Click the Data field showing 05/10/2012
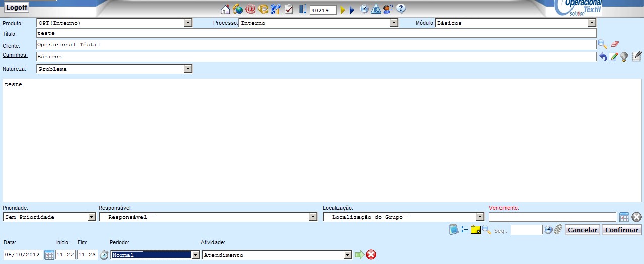Image resolution: width=644 pixels, height=264 pixels. coord(23,255)
